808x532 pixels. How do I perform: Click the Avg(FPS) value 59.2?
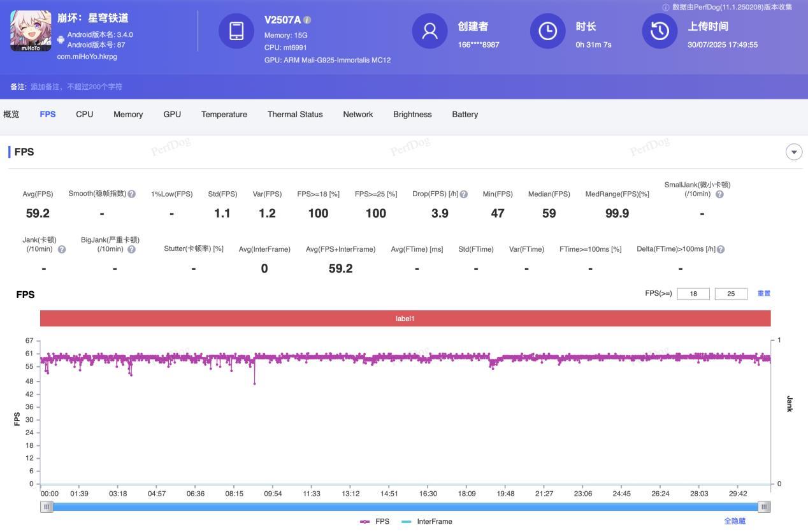click(38, 213)
